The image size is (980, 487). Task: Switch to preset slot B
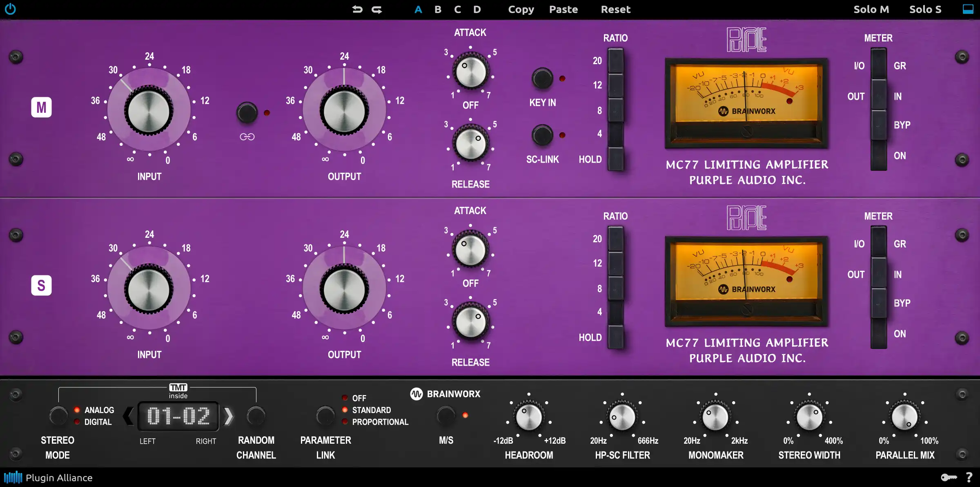(x=438, y=9)
